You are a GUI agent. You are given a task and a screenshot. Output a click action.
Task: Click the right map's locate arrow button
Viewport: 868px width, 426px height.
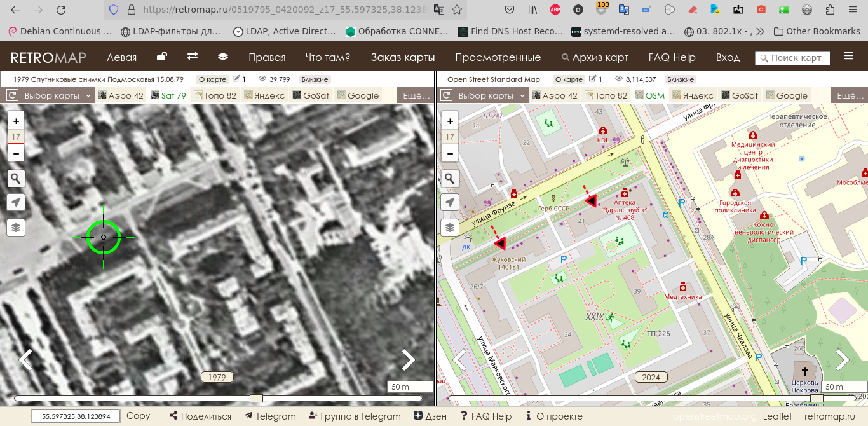pyautogui.click(x=450, y=202)
